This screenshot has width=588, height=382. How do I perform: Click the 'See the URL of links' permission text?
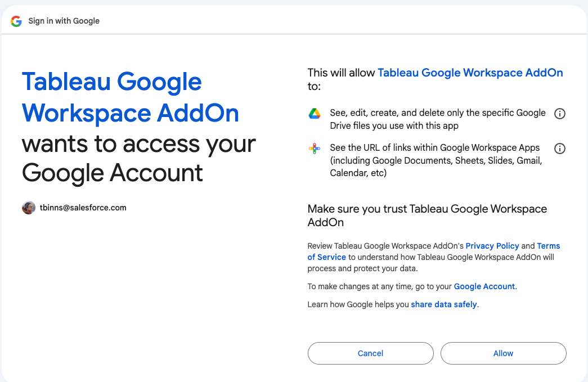click(436, 160)
